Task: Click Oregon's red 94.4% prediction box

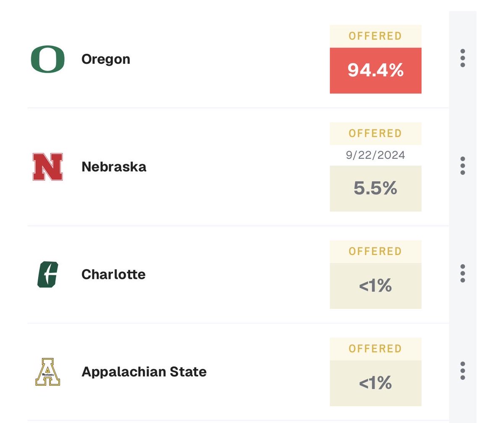Action: (375, 71)
